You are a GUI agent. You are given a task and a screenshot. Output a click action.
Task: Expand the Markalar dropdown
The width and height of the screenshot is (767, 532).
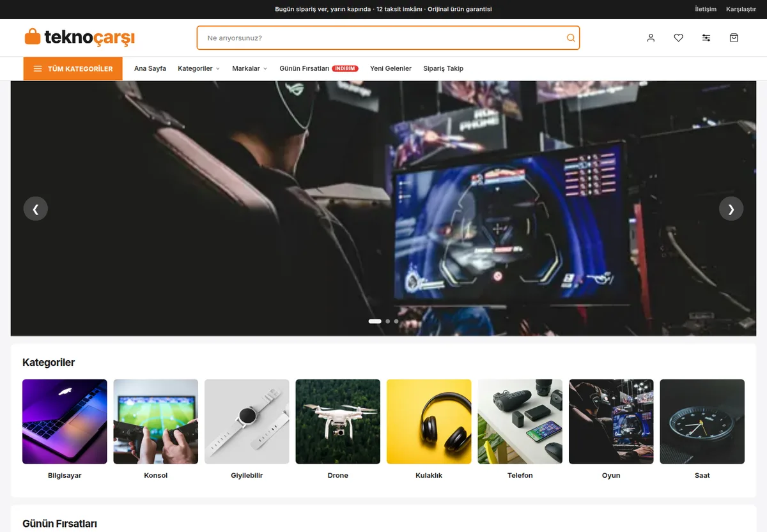(250, 68)
